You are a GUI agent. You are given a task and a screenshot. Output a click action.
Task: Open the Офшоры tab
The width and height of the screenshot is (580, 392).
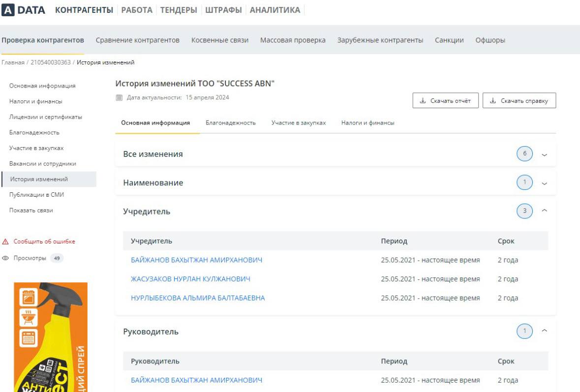(490, 40)
